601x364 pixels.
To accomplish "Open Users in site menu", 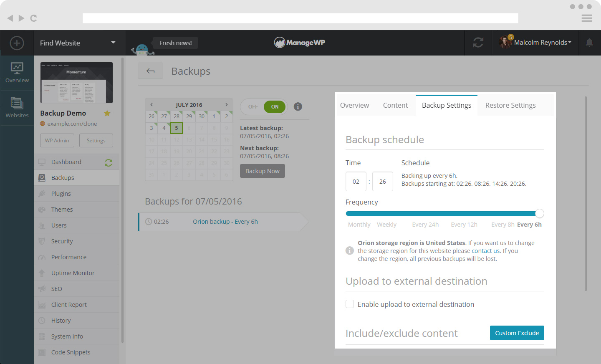I will (77, 225).
